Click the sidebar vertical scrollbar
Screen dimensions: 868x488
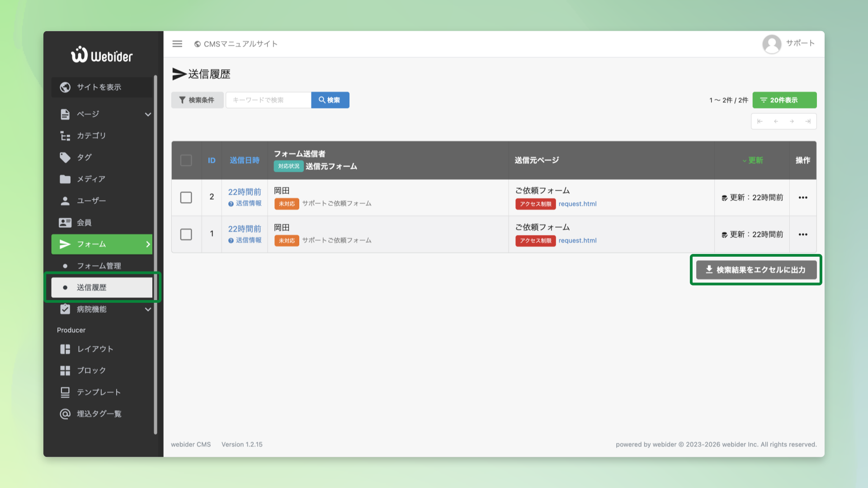pyautogui.click(x=156, y=254)
